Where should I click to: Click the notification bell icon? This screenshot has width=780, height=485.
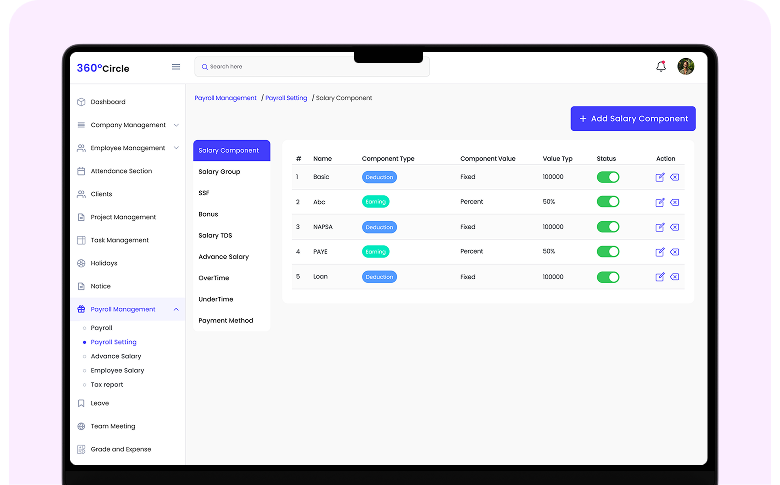click(x=660, y=66)
